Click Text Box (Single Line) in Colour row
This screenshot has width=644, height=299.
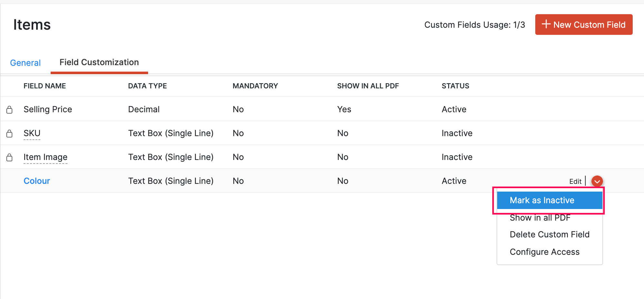[171, 181]
